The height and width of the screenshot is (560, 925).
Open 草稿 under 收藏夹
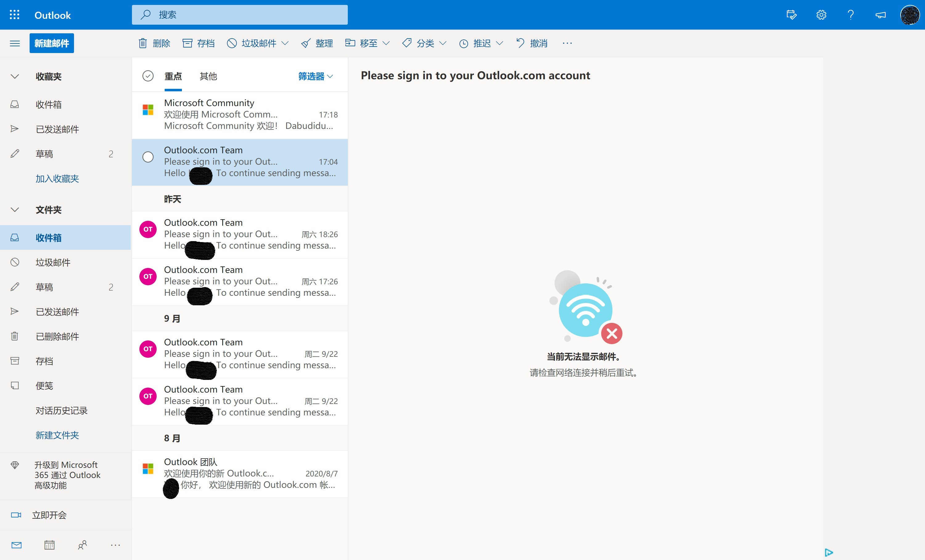[x=65, y=154]
